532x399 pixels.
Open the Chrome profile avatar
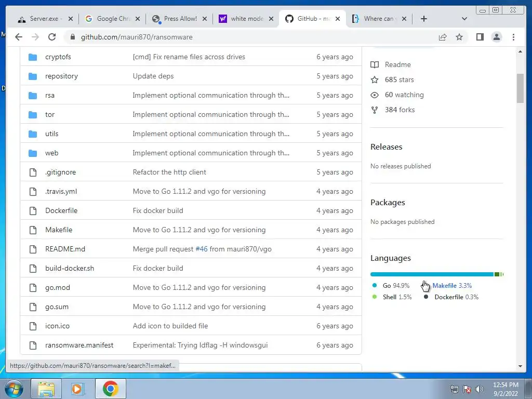[496, 37]
